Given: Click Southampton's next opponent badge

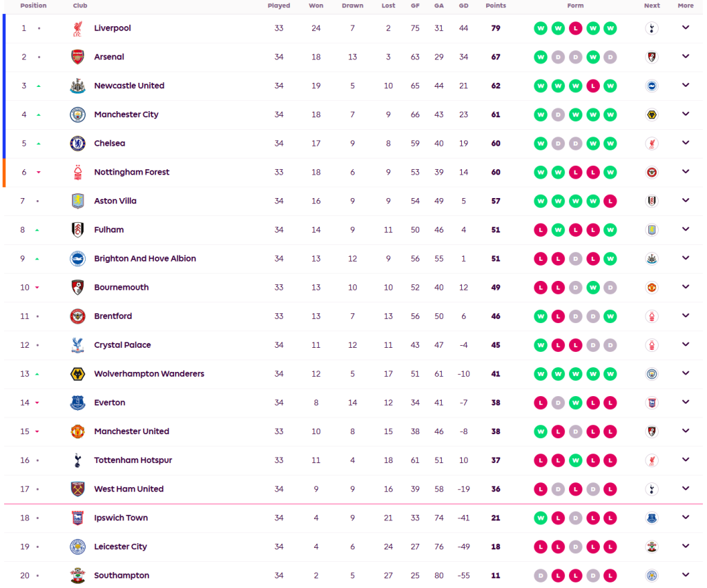Looking at the screenshot, I should pos(651,576).
